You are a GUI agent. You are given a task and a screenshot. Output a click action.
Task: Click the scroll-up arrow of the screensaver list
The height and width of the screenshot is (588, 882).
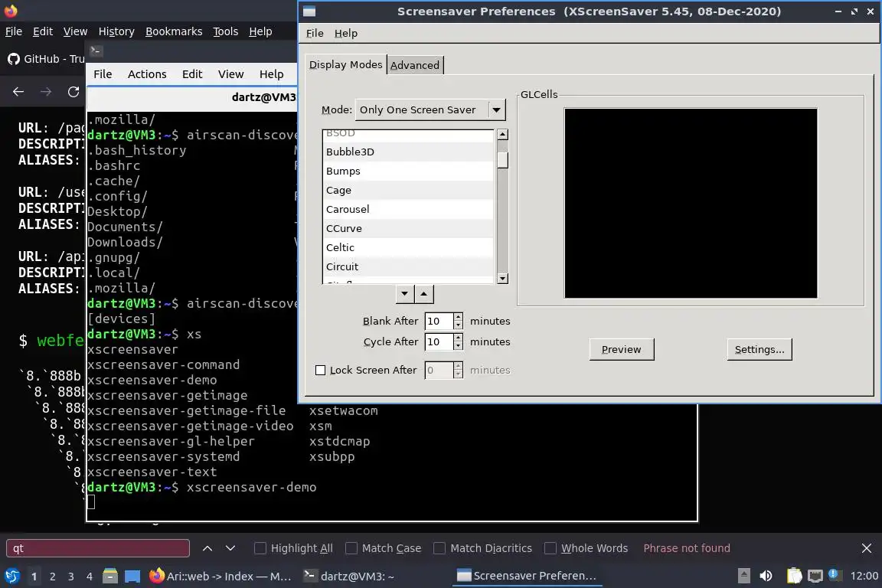pos(502,135)
